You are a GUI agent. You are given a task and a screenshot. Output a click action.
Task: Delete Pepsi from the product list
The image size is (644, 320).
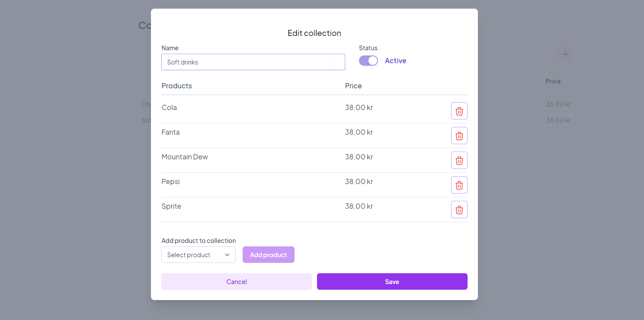pyautogui.click(x=459, y=185)
